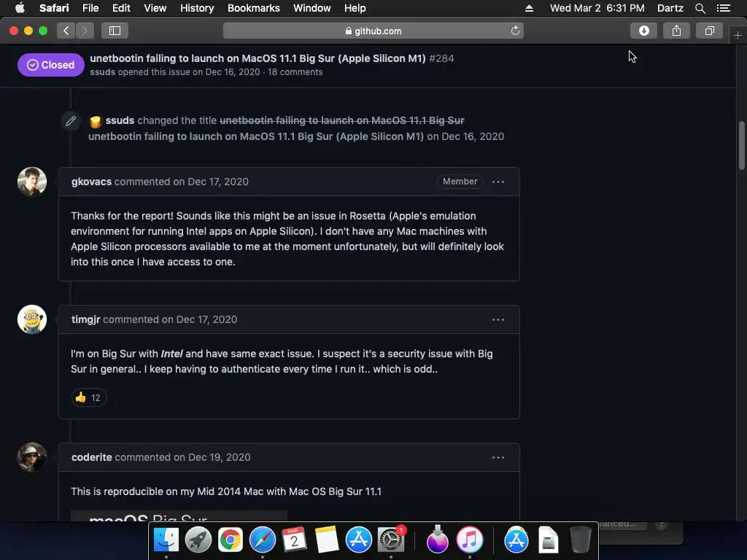Click the date and time in menu bar
747x560 pixels.
tap(597, 8)
